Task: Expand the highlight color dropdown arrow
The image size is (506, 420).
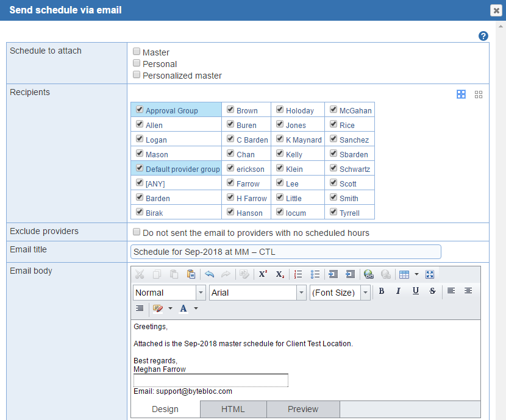Action: point(170,308)
